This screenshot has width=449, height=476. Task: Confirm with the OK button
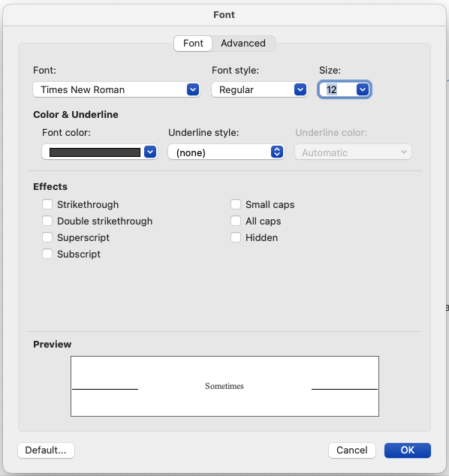pos(408,450)
